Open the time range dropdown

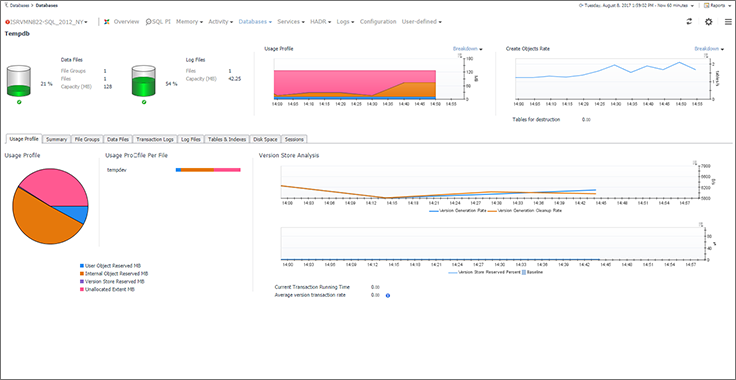(x=692, y=6)
